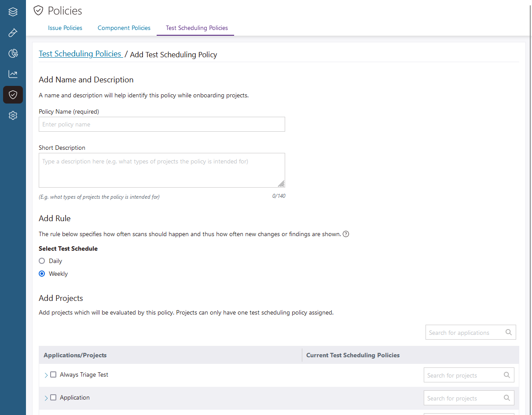
Task: Open the pie chart reports sidebar icon
Action: tap(13, 53)
